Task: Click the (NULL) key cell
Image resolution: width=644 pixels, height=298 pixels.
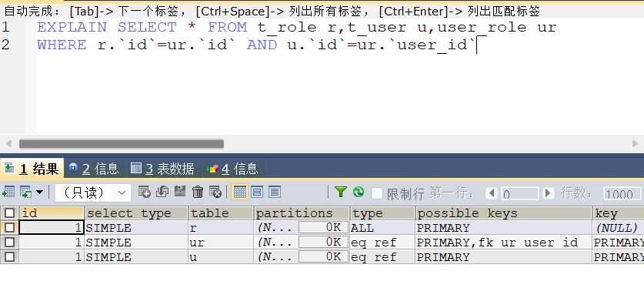Action: pyautogui.click(x=618, y=228)
